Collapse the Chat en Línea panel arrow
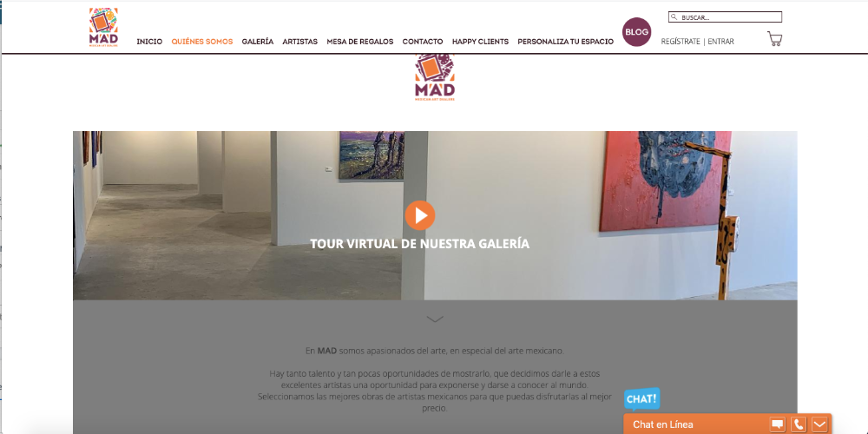868x434 pixels. tap(819, 424)
